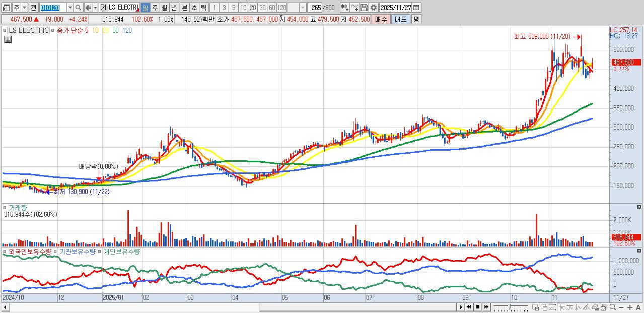Click the overlapping windows icon
644x313 pixels.
544,307
